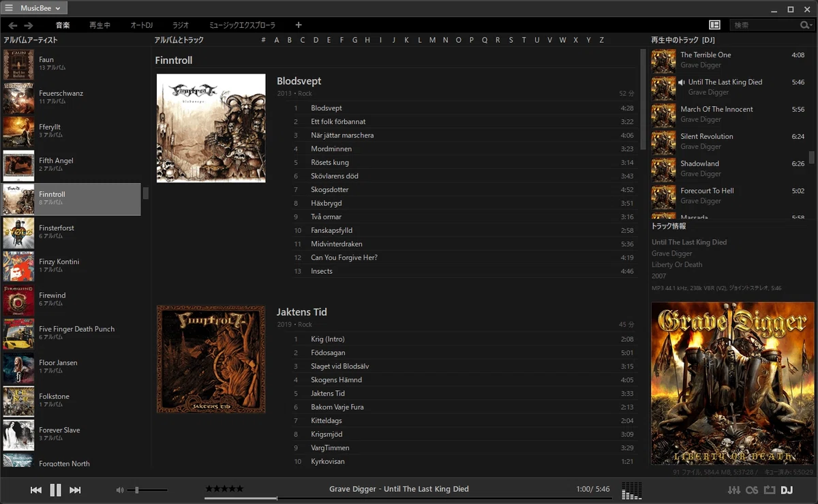818x504 pixels.
Task: Toggle Auto DJ mode button
Action: [x=787, y=490]
